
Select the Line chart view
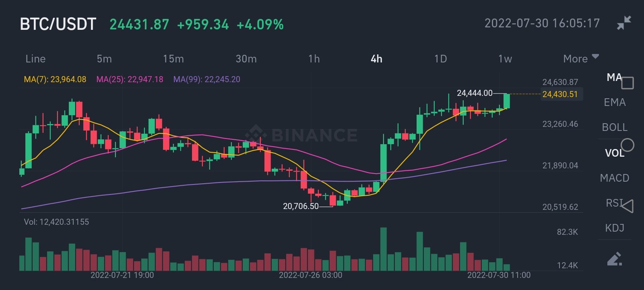click(35, 59)
